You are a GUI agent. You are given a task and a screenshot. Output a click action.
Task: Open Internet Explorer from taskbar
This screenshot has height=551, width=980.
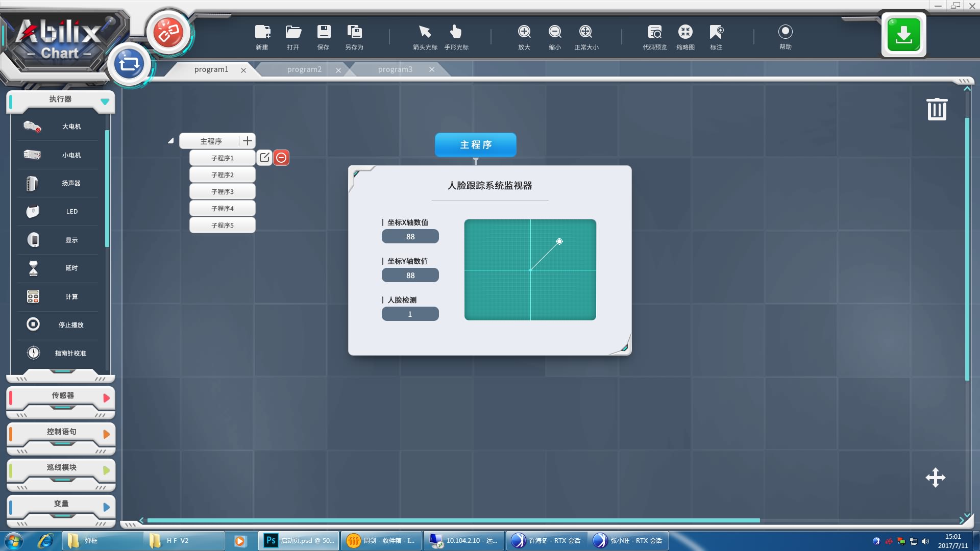click(x=45, y=541)
